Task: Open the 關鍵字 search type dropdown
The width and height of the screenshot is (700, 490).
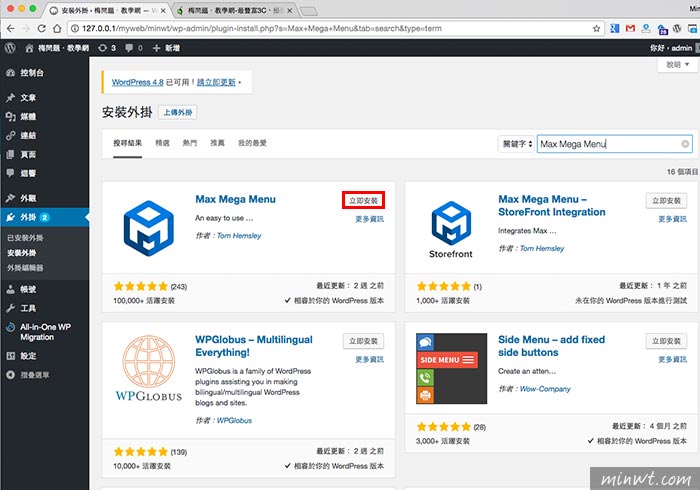Action: 517,144
